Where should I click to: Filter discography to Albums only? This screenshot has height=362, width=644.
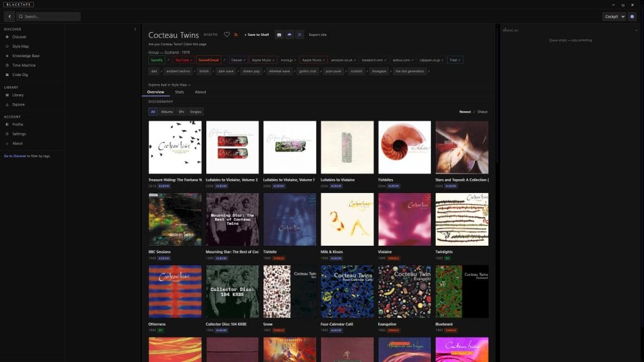(x=167, y=111)
